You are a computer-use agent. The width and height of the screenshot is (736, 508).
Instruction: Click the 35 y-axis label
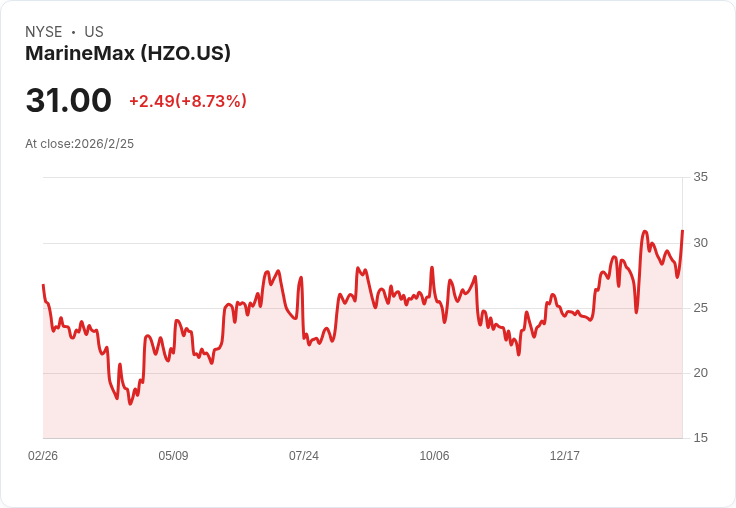(x=700, y=177)
